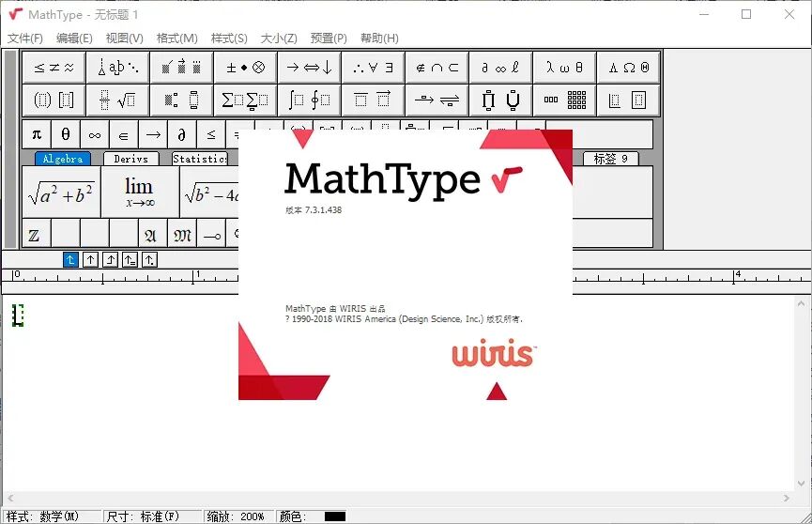Open the relational symbols palette (≤ ≠ ≈)
This screenshot has height=524, width=812.
tap(54, 68)
